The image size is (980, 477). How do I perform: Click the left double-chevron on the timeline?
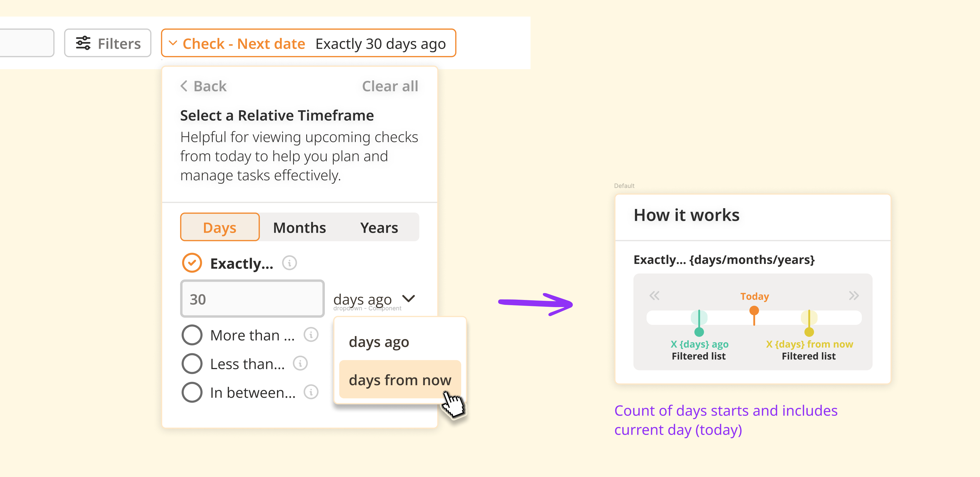pos(654,295)
